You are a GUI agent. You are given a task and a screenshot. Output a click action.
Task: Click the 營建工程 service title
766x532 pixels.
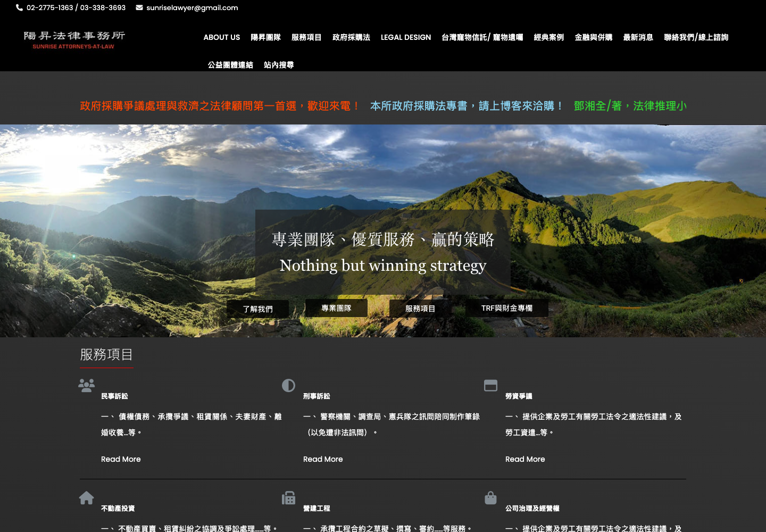coord(317,509)
